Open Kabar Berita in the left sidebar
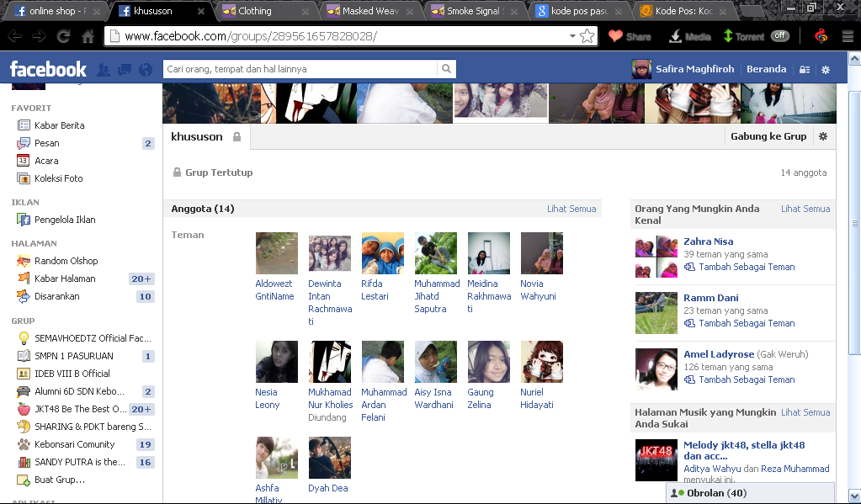The width and height of the screenshot is (861, 504). (59, 125)
